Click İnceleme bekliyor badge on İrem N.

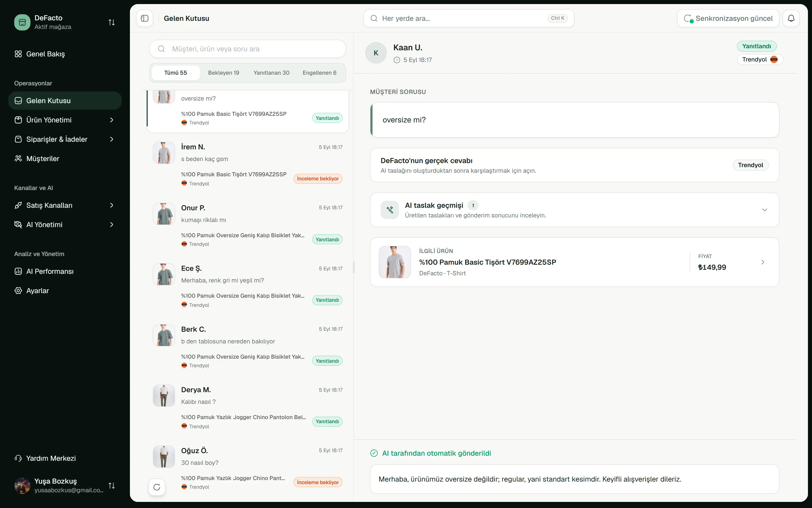pyautogui.click(x=318, y=179)
